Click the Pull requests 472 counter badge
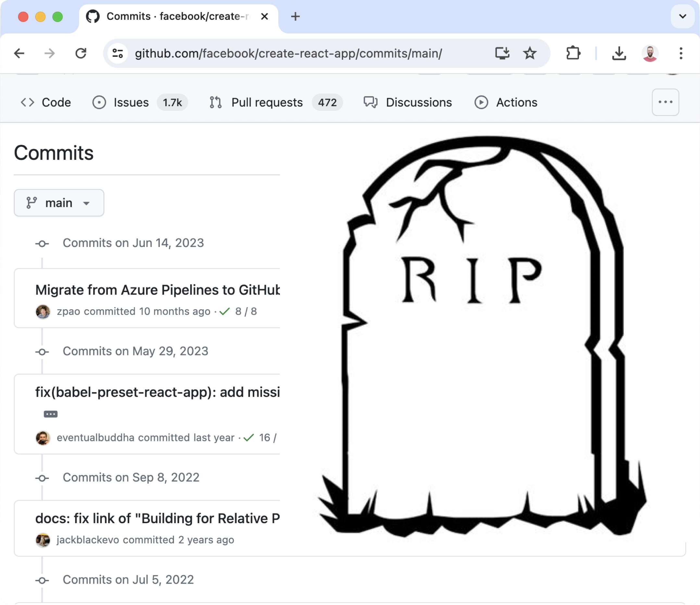 [327, 102]
